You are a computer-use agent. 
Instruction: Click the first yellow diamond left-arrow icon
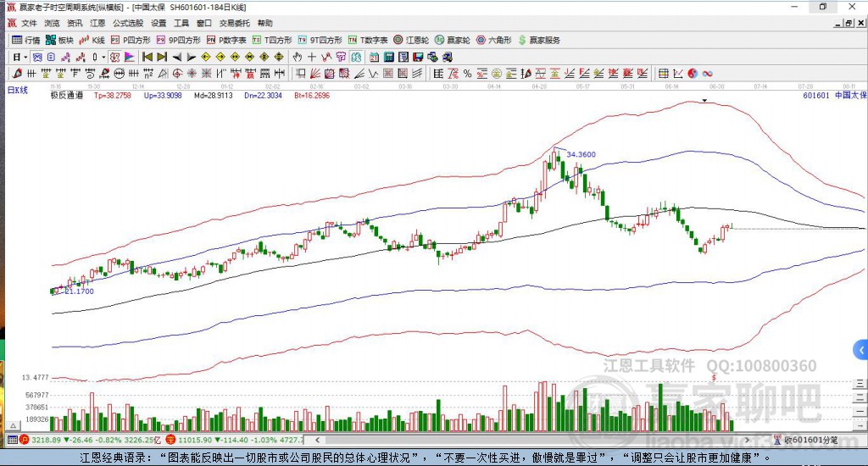tap(205, 57)
